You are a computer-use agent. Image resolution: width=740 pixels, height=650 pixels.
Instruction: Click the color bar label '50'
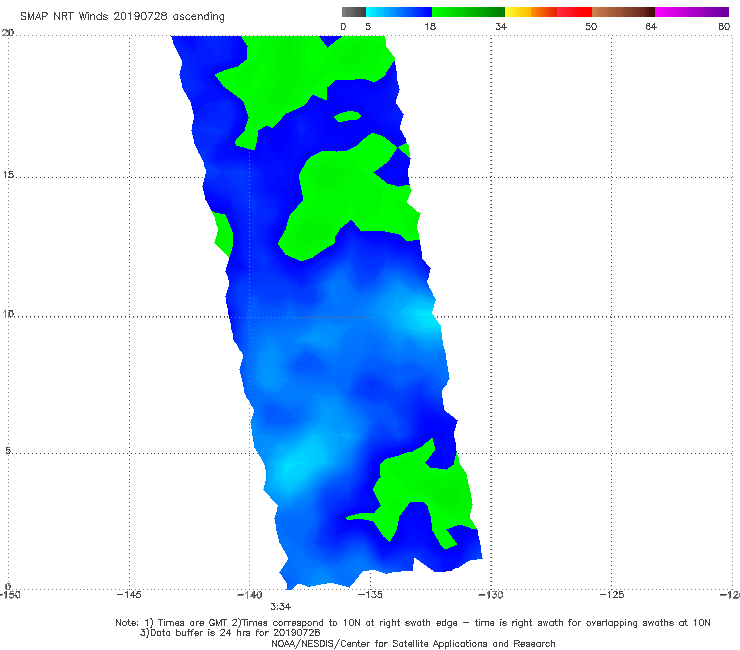pos(591,27)
